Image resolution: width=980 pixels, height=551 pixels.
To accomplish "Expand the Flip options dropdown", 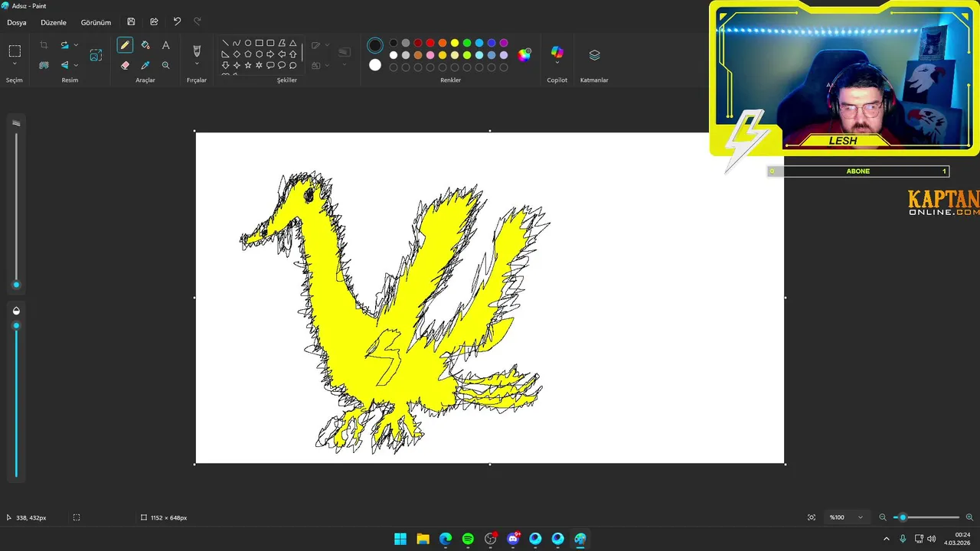I will click(76, 65).
